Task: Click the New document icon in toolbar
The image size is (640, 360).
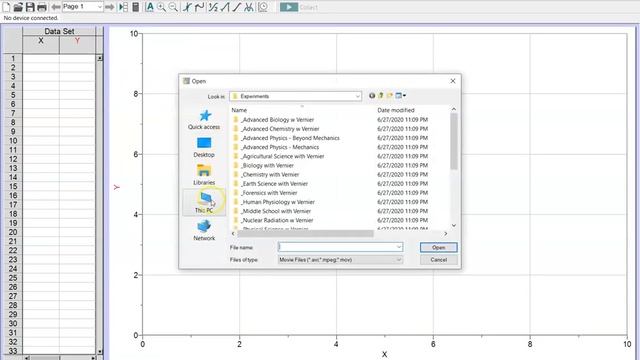Action: click(6, 7)
